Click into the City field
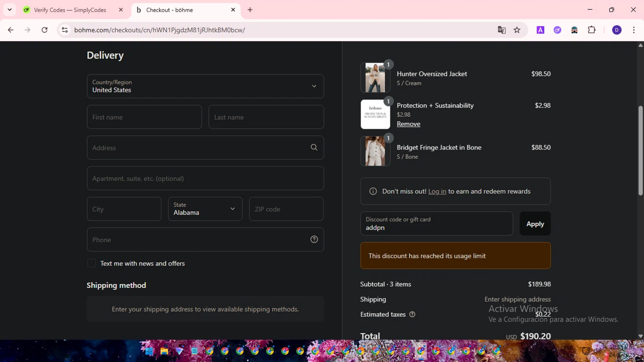Viewport: 644px width, 362px height. tap(124, 209)
